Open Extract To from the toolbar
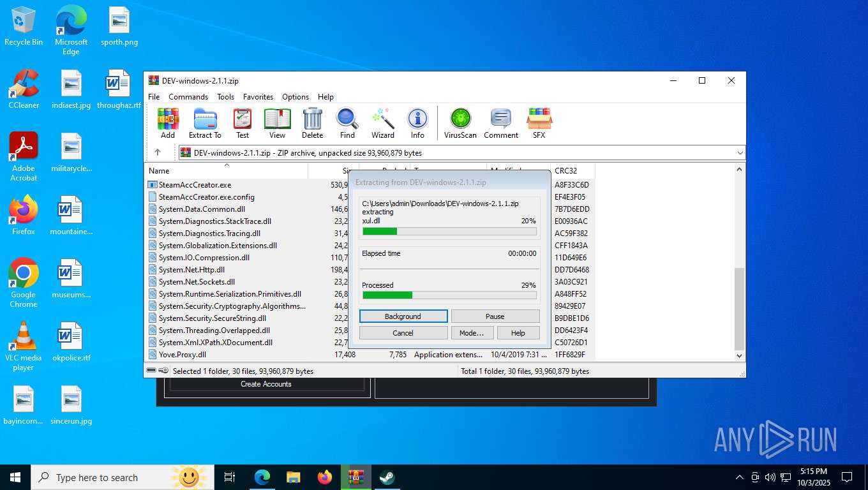Viewport: 868px width, 490px height. [205, 123]
